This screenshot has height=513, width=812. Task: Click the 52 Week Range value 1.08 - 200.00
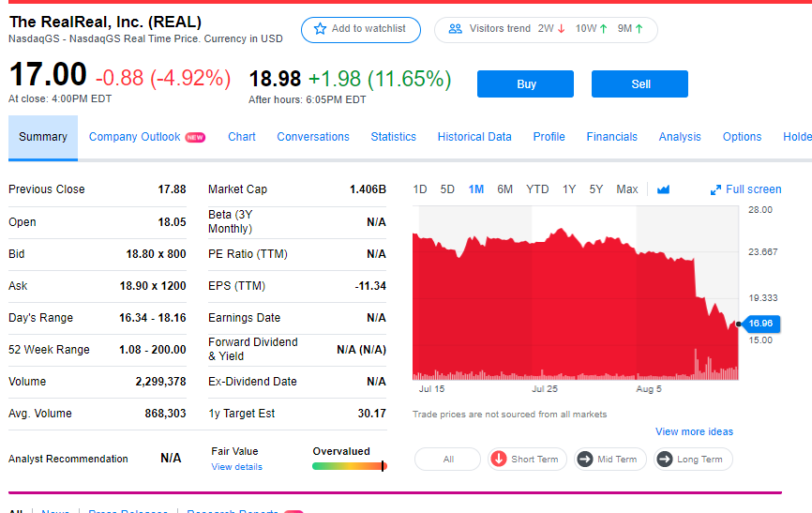coord(153,350)
